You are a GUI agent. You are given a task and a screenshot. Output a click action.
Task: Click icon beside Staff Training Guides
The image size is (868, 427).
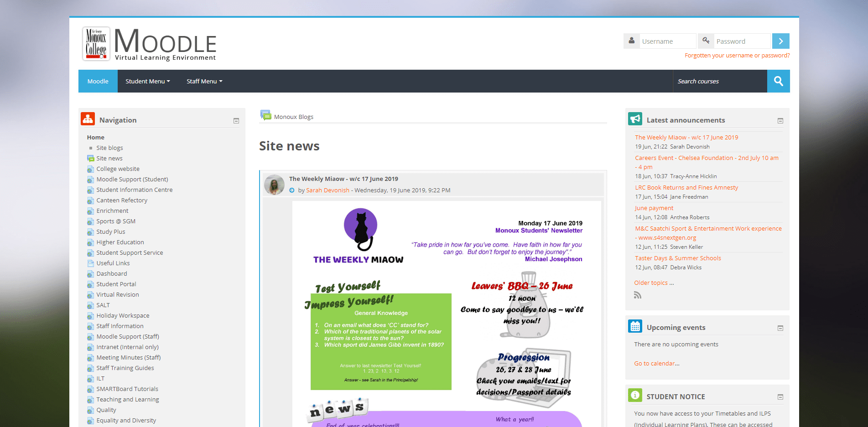click(x=91, y=368)
